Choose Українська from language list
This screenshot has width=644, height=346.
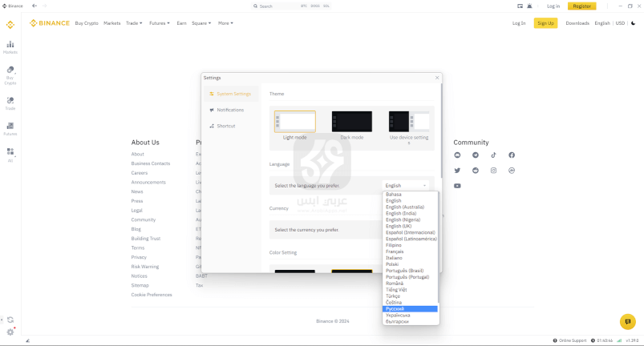coord(410,316)
